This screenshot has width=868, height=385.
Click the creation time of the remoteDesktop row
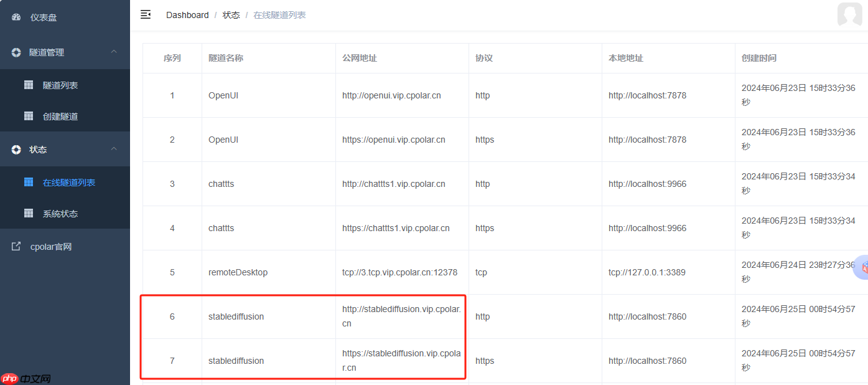pyautogui.click(x=798, y=272)
